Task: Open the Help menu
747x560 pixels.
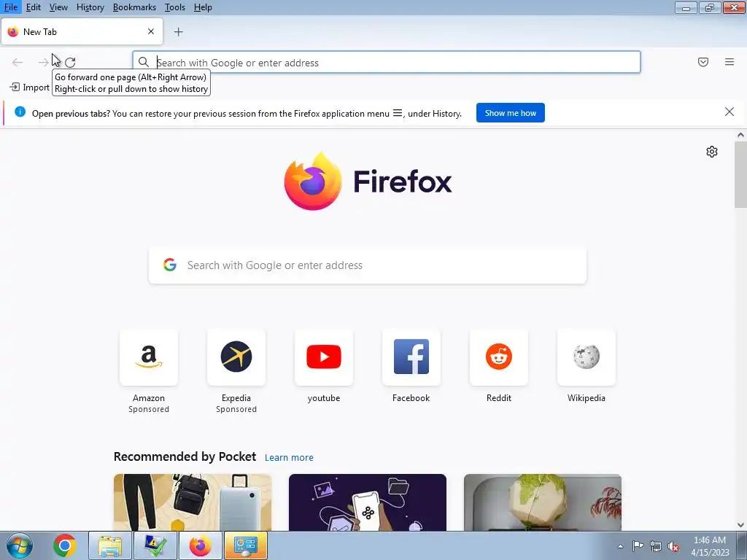Action: point(203,7)
